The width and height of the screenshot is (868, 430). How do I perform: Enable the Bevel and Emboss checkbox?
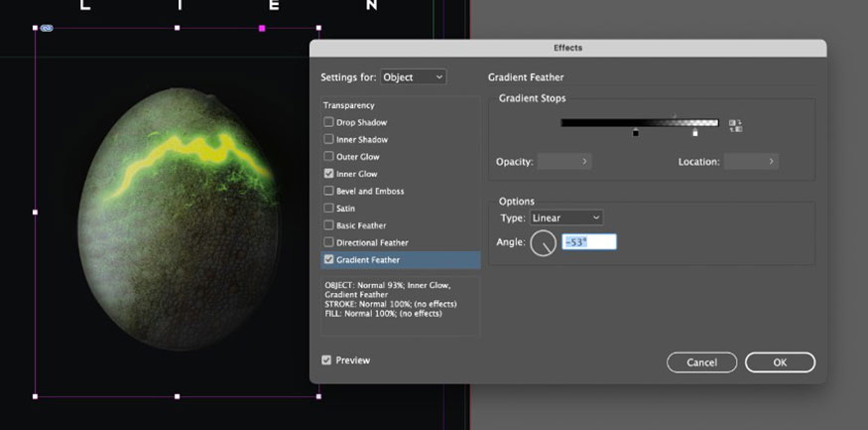tap(328, 192)
